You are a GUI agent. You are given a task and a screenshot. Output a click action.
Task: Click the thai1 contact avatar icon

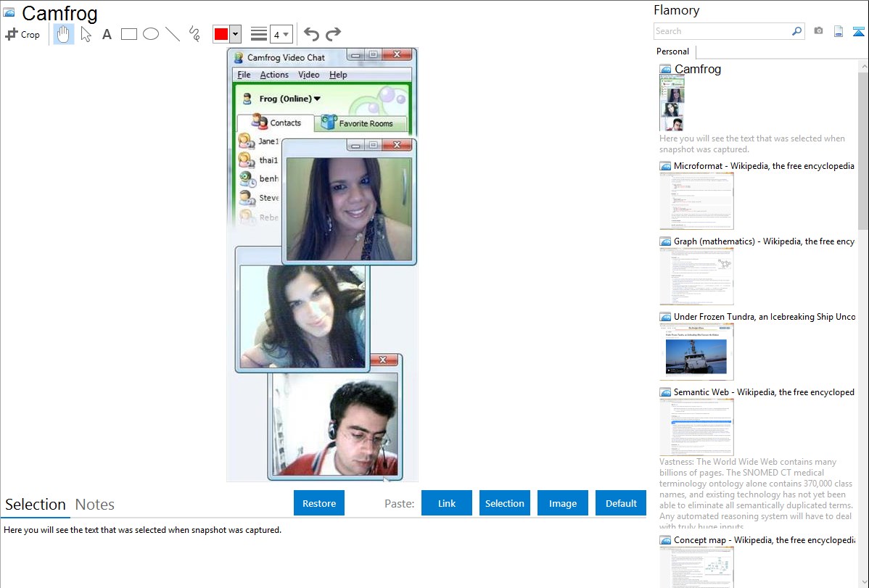(247, 160)
